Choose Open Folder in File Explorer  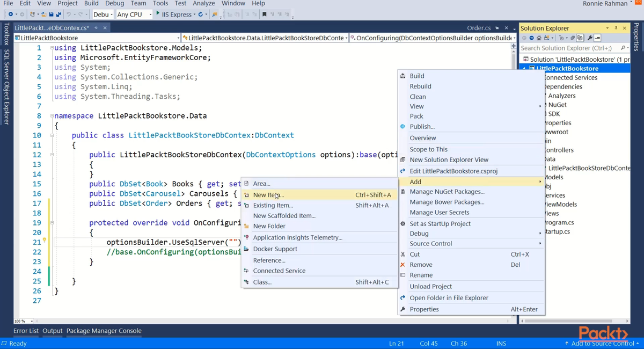pyautogui.click(x=471, y=298)
